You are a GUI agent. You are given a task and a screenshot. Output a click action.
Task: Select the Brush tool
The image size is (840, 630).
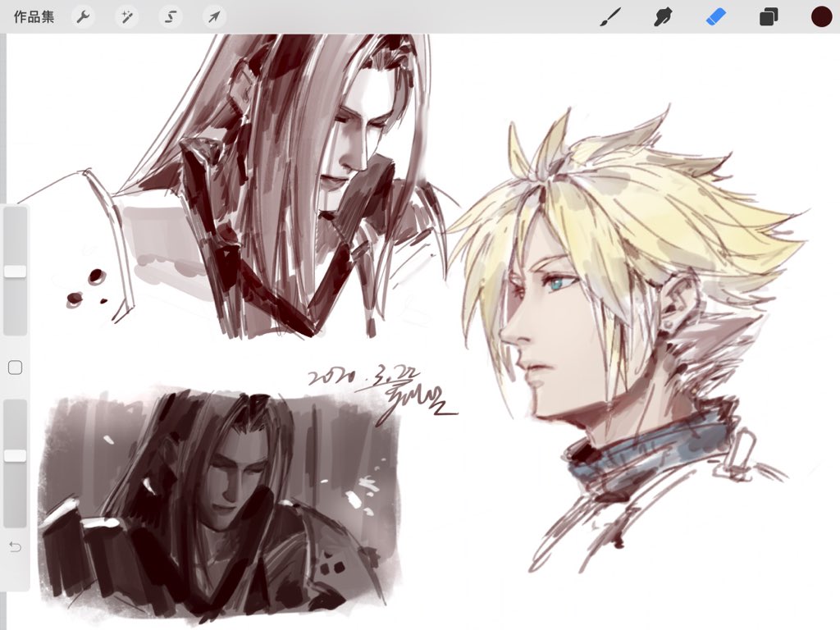610,17
